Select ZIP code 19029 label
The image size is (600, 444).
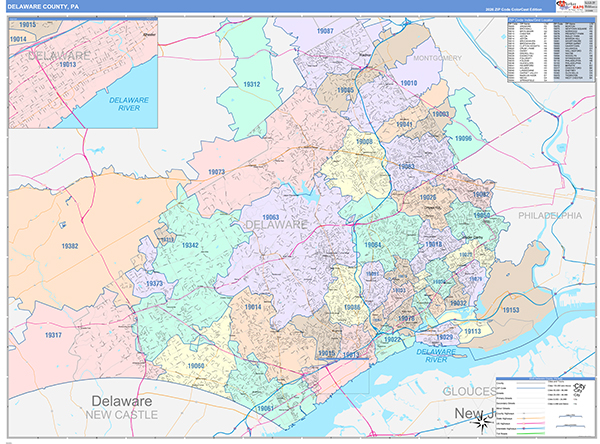click(x=444, y=337)
